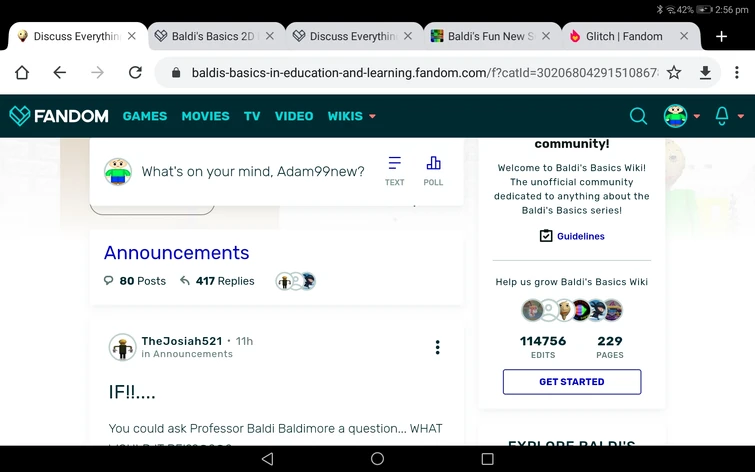The height and width of the screenshot is (472, 755).
Task: Open the post titled IF!!....
Action: tap(132, 392)
